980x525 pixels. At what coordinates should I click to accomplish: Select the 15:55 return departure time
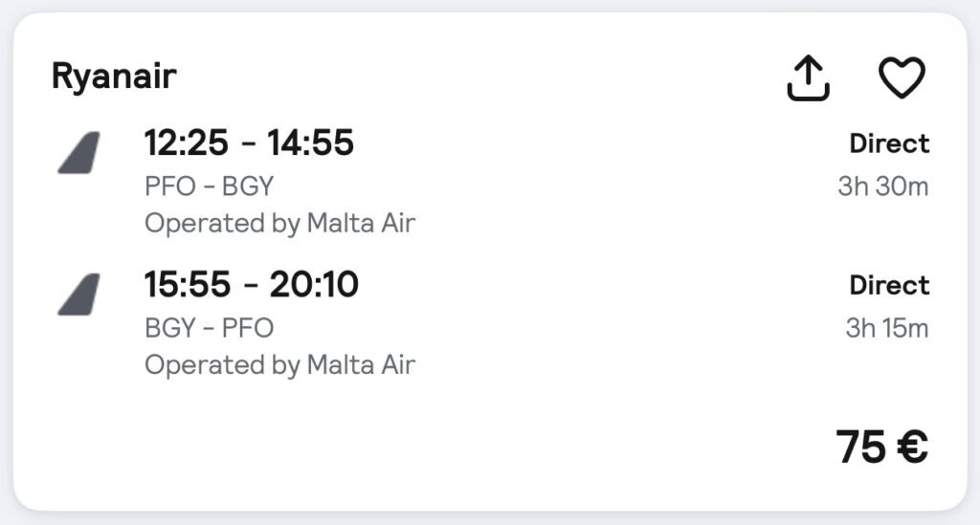(x=188, y=284)
